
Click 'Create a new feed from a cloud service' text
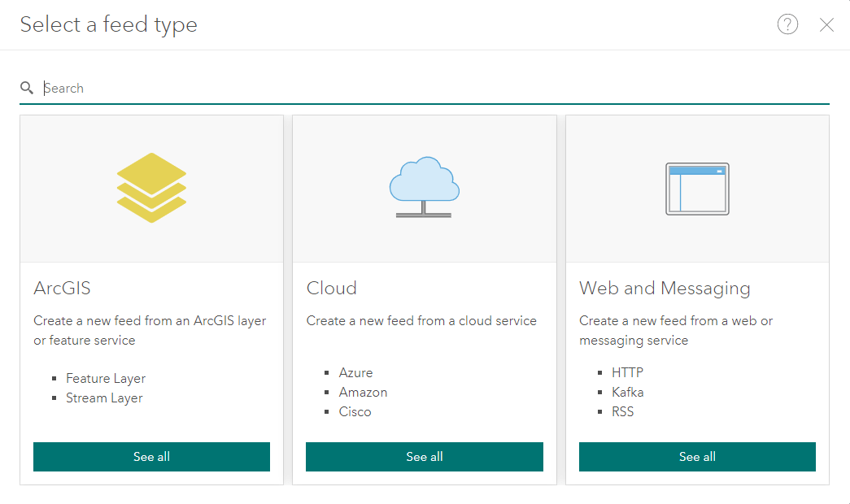[x=421, y=321]
